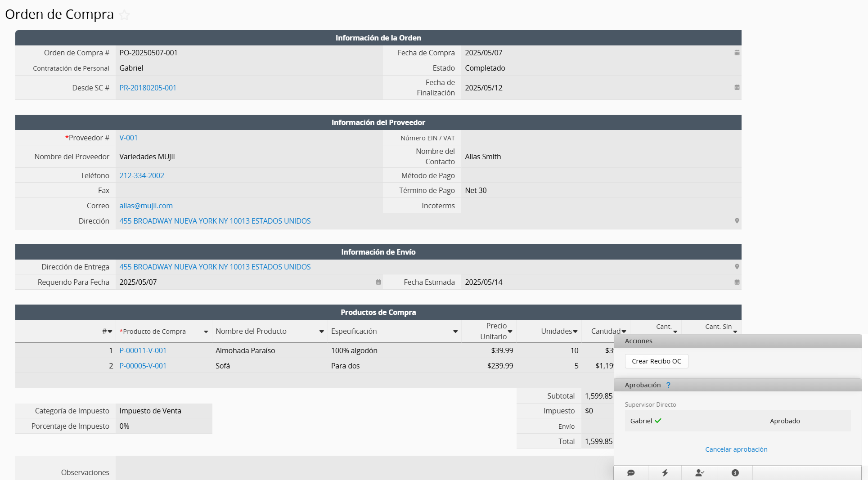The image size is (868, 480).
Task: Click map pin icon in supplier Dirección row
Action: point(737,221)
